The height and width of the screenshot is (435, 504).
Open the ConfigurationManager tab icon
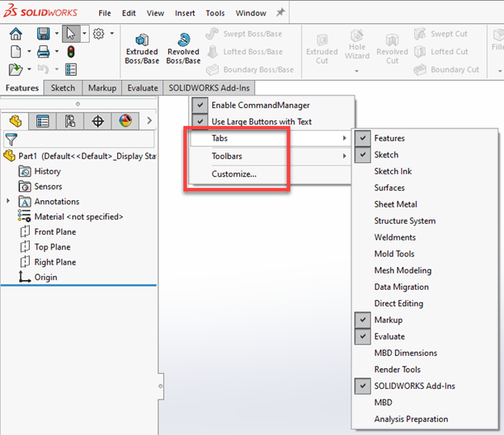coord(70,121)
